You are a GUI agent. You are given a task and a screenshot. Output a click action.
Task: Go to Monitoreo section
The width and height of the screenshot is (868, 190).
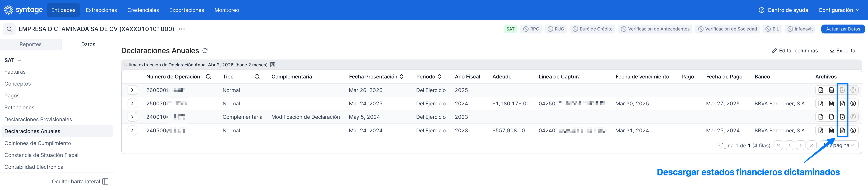point(226,10)
